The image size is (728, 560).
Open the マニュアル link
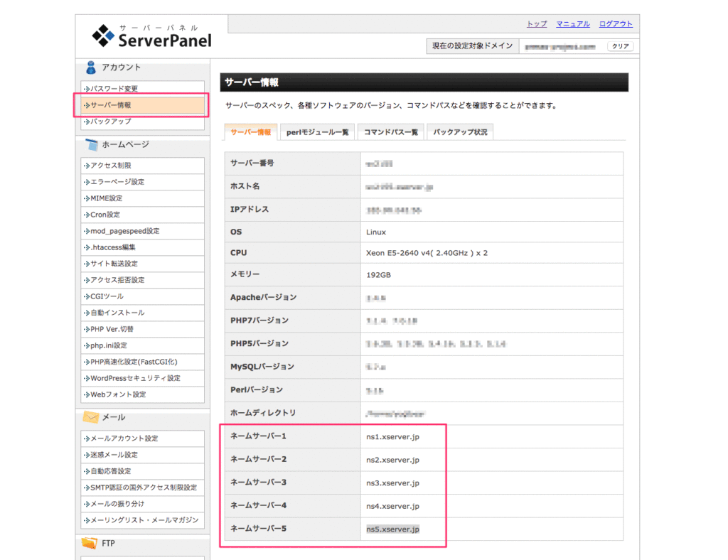coord(573,23)
